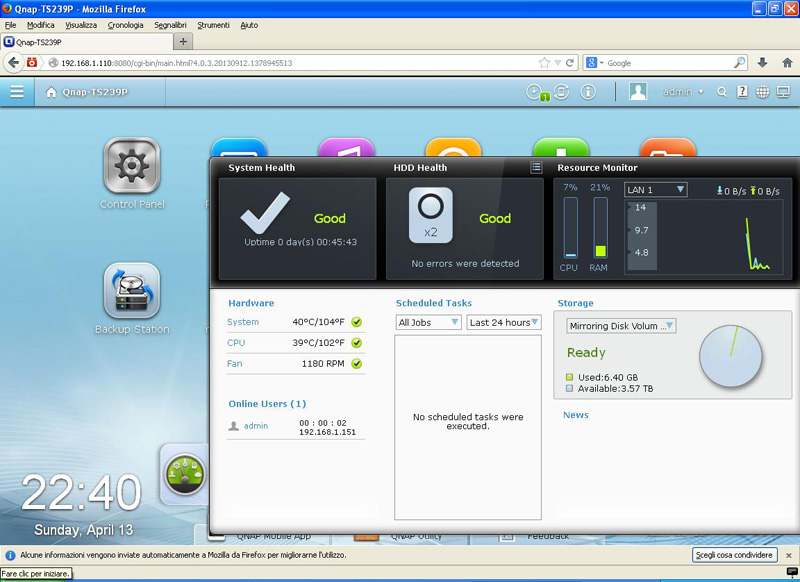Open the language globe icon
800x582 pixels.
click(x=764, y=92)
